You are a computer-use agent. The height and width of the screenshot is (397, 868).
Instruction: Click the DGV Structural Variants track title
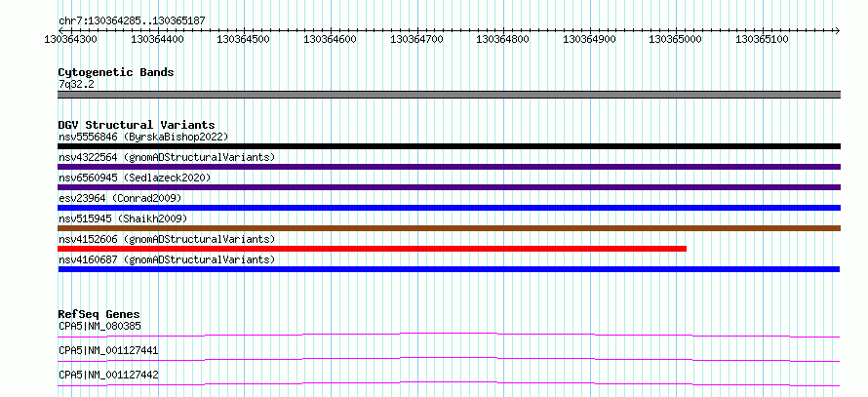pos(137,125)
